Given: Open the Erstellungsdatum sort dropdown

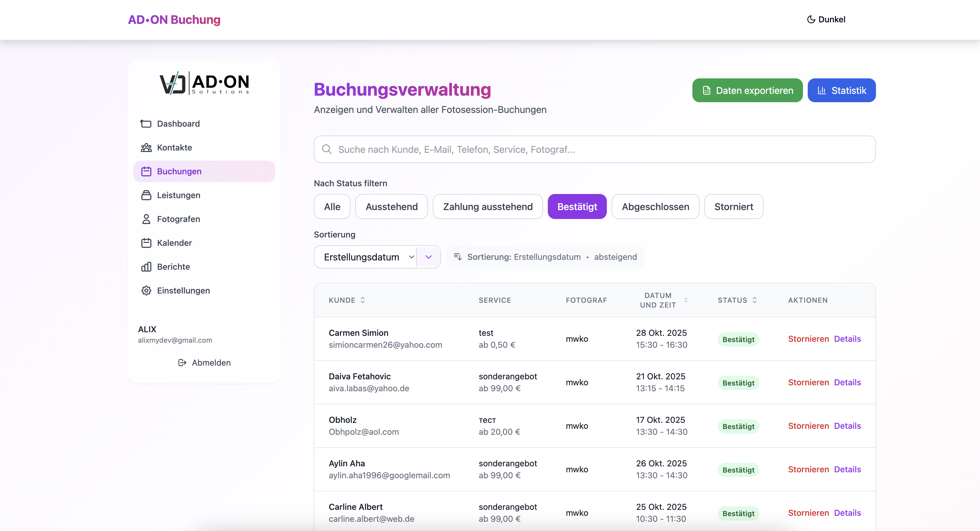Looking at the screenshot, I should (x=365, y=257).
